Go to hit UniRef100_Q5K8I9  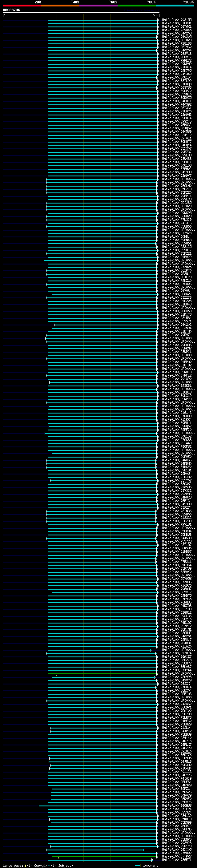point(177,819)
